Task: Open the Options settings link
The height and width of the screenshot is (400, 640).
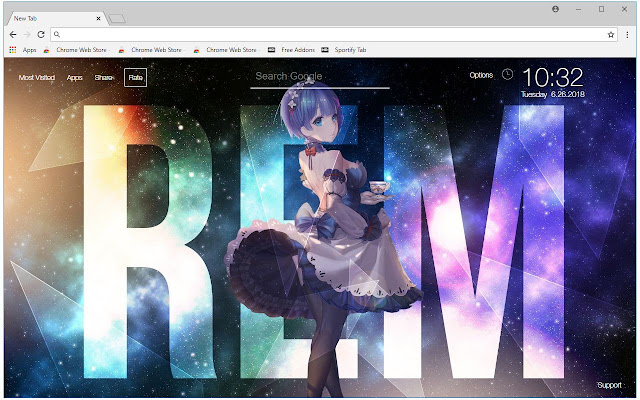Action: click(481, 75)
